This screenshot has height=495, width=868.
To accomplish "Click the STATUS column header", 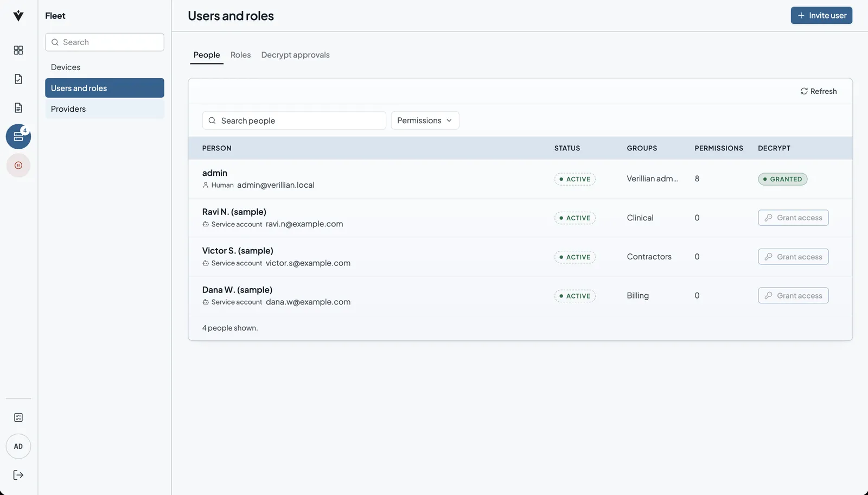I will coord(567,148).
